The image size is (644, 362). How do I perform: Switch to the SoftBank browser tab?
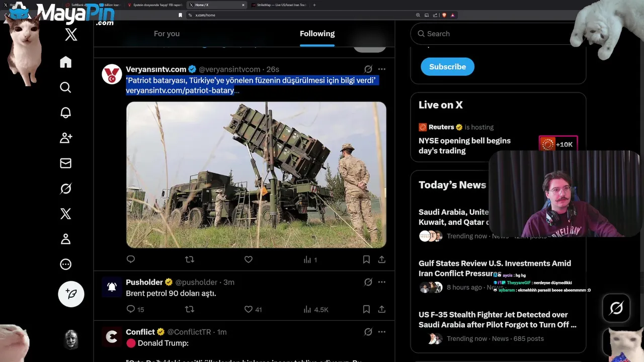click(x=92, y=5)
